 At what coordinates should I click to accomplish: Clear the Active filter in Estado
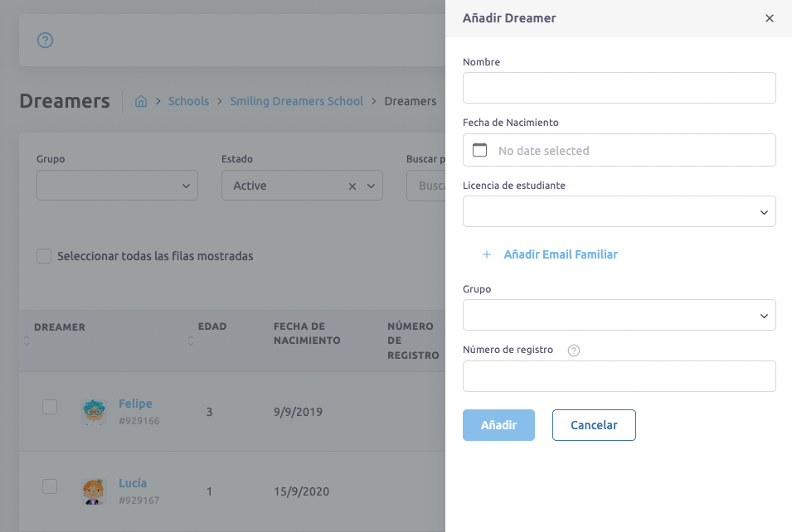coord(352,186)
